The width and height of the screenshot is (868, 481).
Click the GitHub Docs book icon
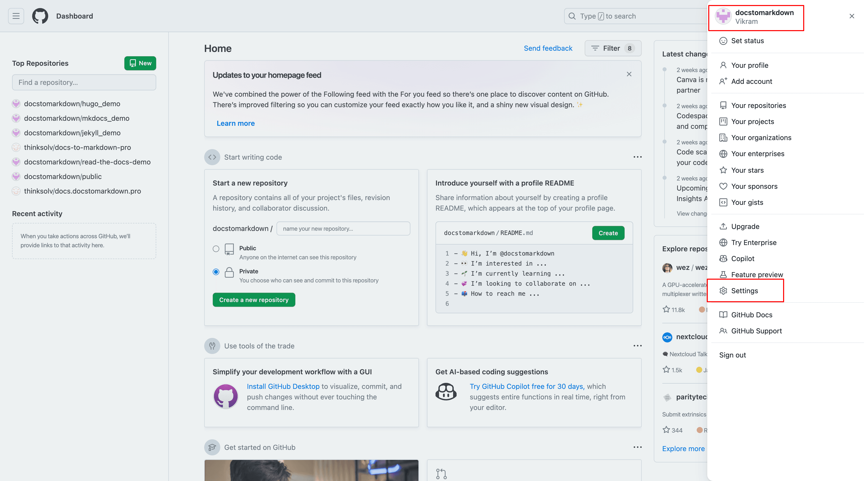click(723, 315)
